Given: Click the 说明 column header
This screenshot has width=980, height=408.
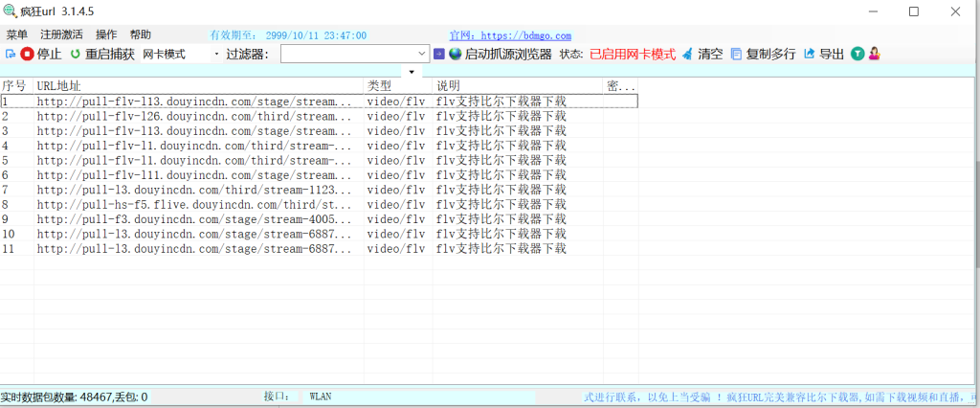Looking at the screenshot, I should 518,85.
